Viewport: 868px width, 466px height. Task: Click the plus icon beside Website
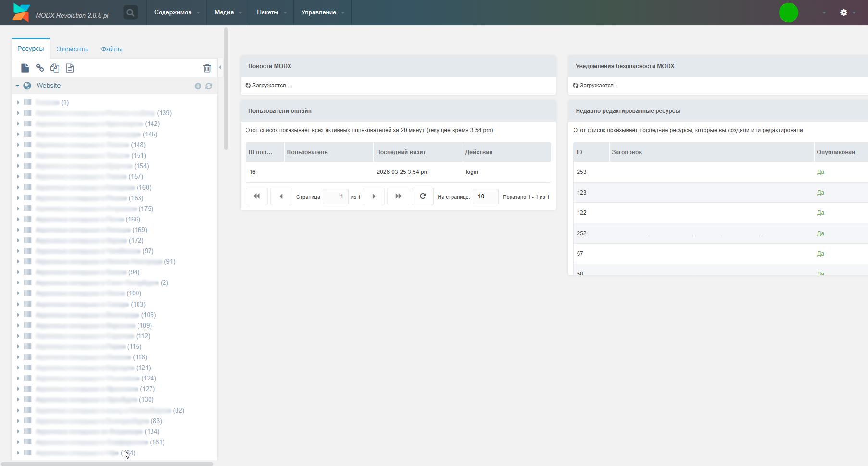pos(198,86)
